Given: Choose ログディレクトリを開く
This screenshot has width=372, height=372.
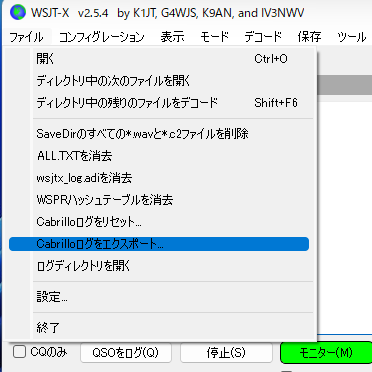Looking at the screenshot, I should (x=159, y=266).
